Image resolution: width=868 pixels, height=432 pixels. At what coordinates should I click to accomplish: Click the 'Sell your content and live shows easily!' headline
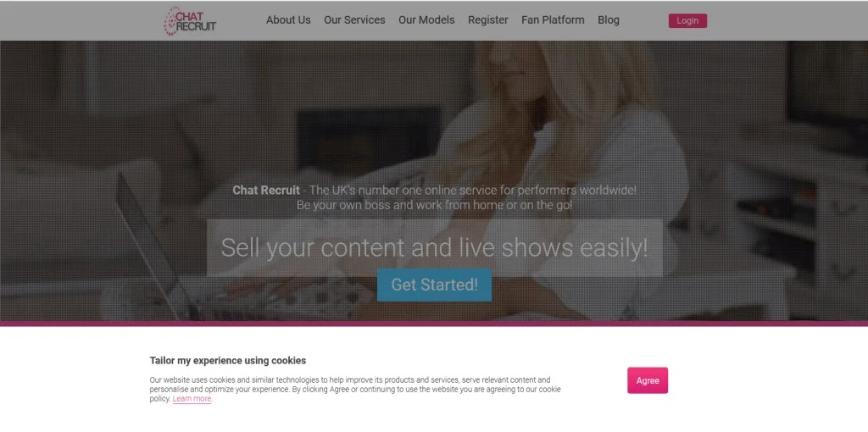tap(434, 248)
